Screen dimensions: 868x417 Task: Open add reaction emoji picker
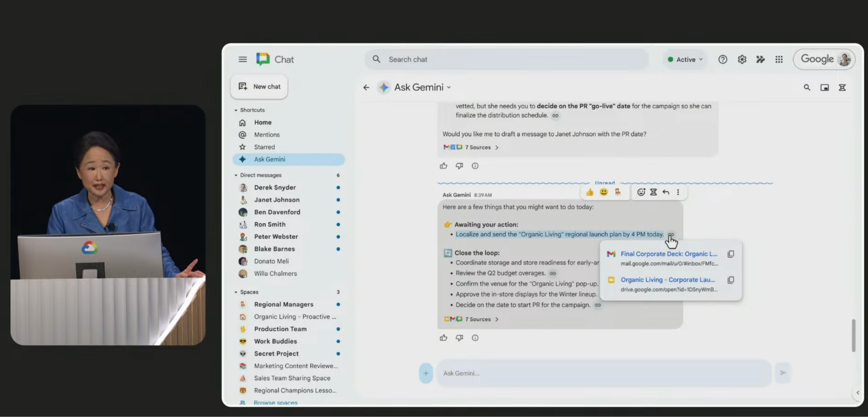(x=641, y=192)
